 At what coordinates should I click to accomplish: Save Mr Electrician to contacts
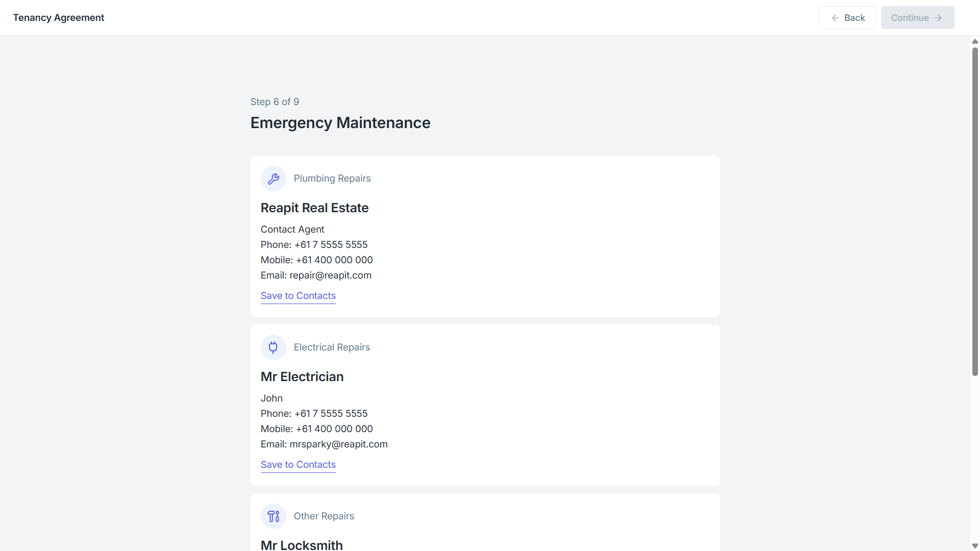point(298,465)
